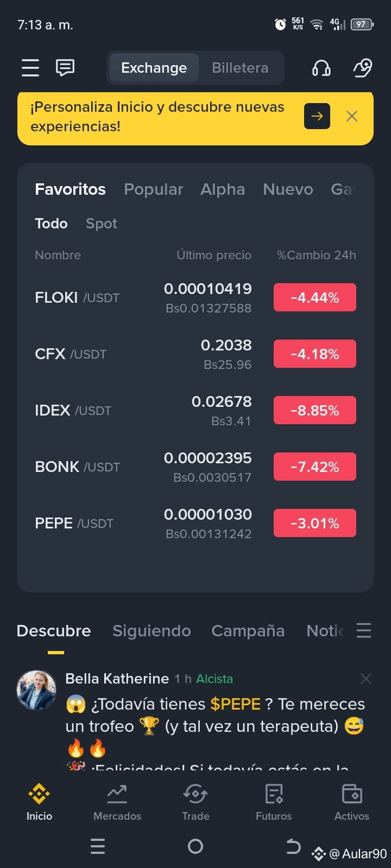The height and width of the screenshot is (868, 391).
Task: Open the PEPE/USDT pair row
Action: pos(195,524)
